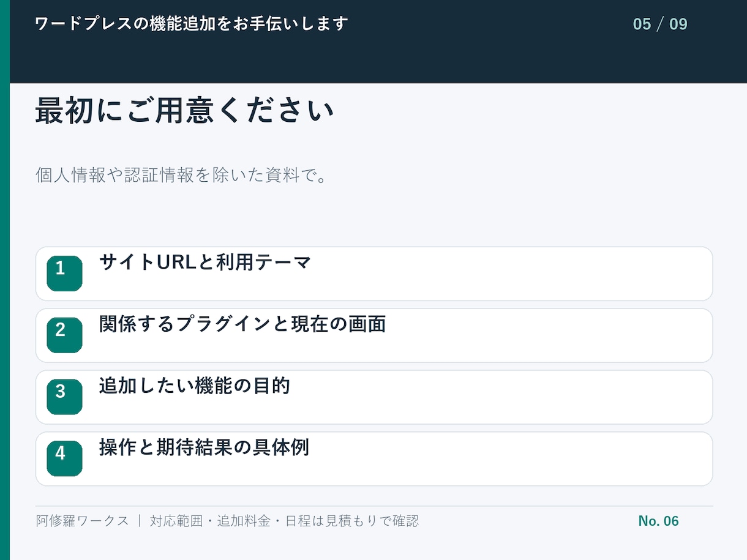
Task: Click the number 3 badge
Action: (x=64, y=397)
